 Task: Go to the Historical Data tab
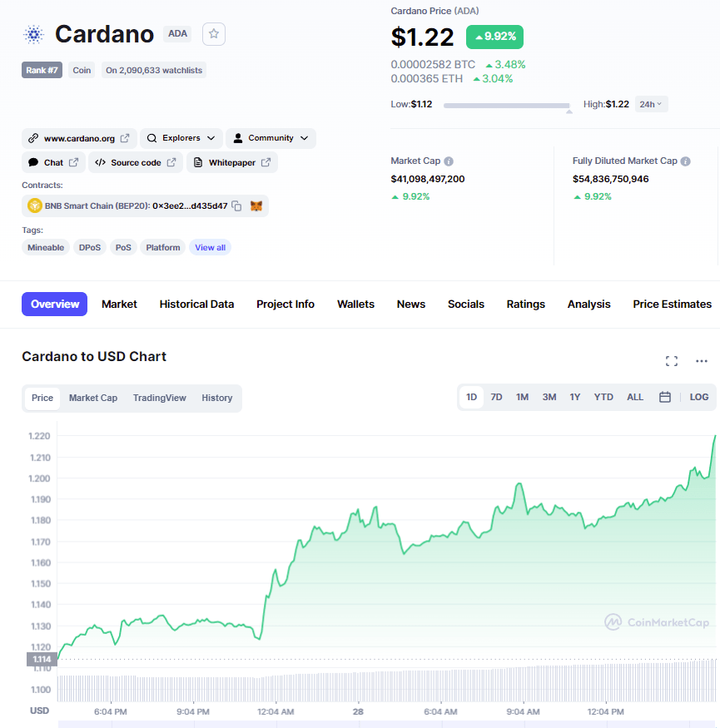196,305
